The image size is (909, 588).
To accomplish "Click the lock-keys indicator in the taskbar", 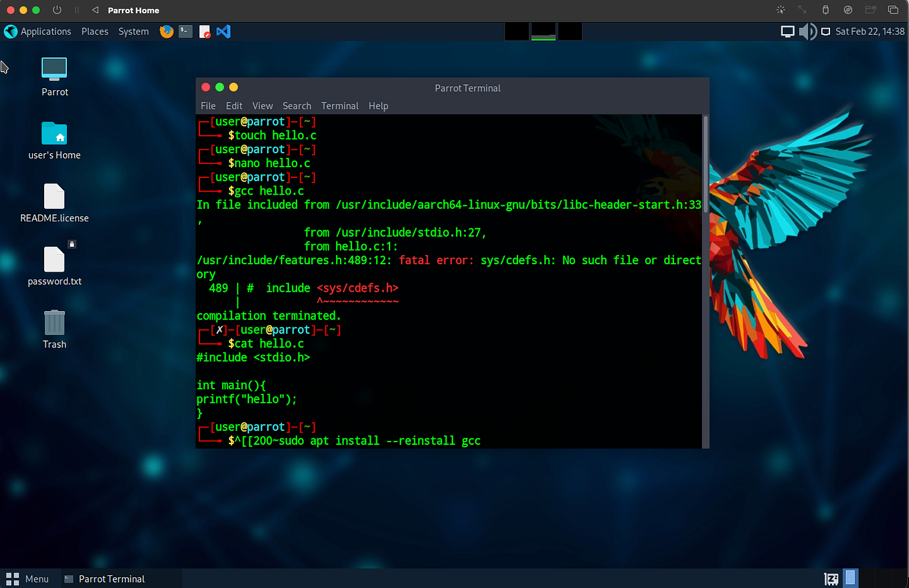I will (831, 577).
